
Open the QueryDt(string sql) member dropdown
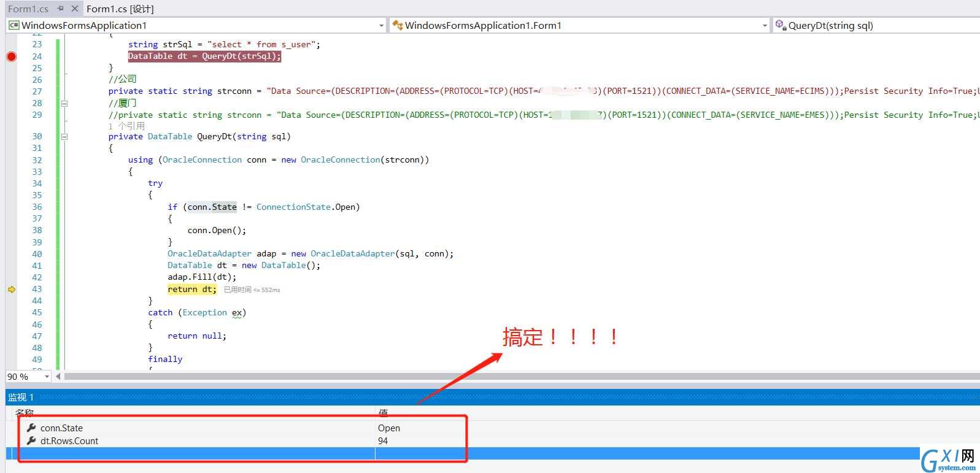click(x=876, y=25)
